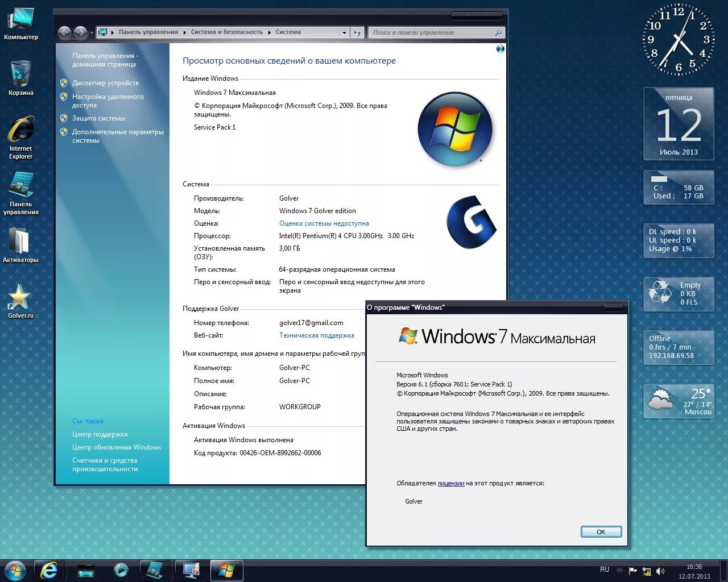Click the Show desktop button
728x582 pixels.
tap(723, 571)
